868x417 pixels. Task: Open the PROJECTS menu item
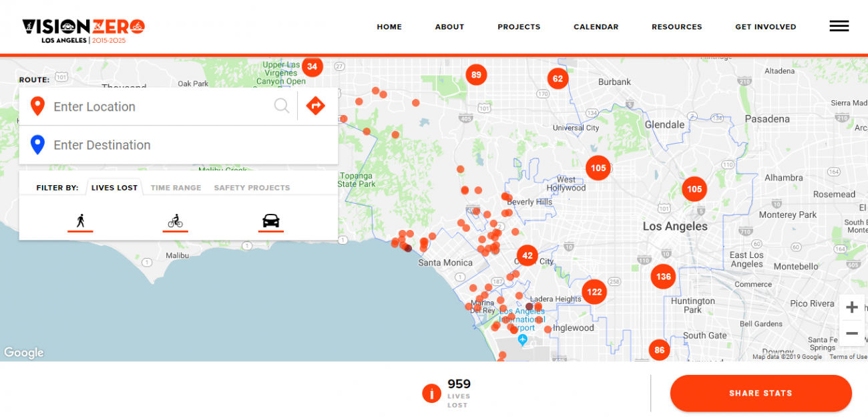coord(519,27)
